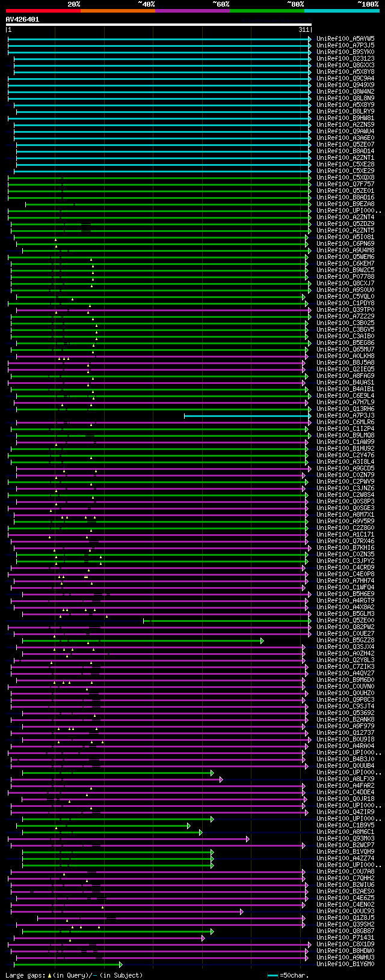The image size is (385, 980).
Task: Select the UniRef100_B1VQH9 label
Action: (x=345, y=851)
